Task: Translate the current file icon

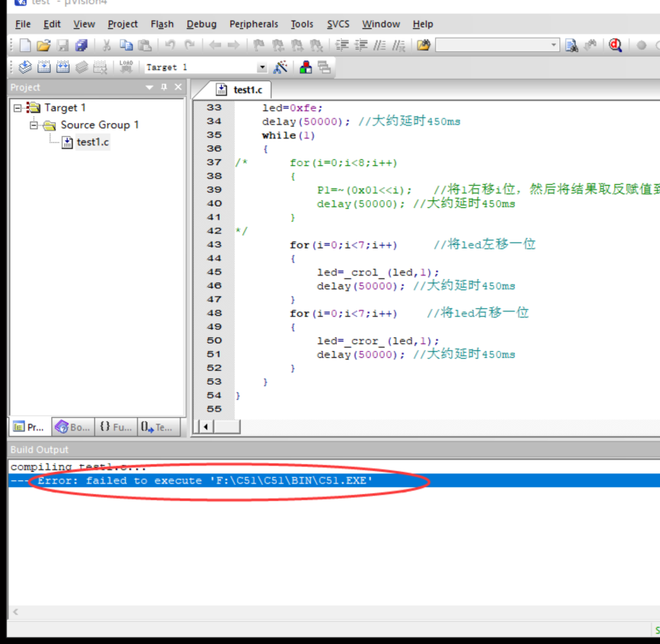Action: tap(25, 67)
